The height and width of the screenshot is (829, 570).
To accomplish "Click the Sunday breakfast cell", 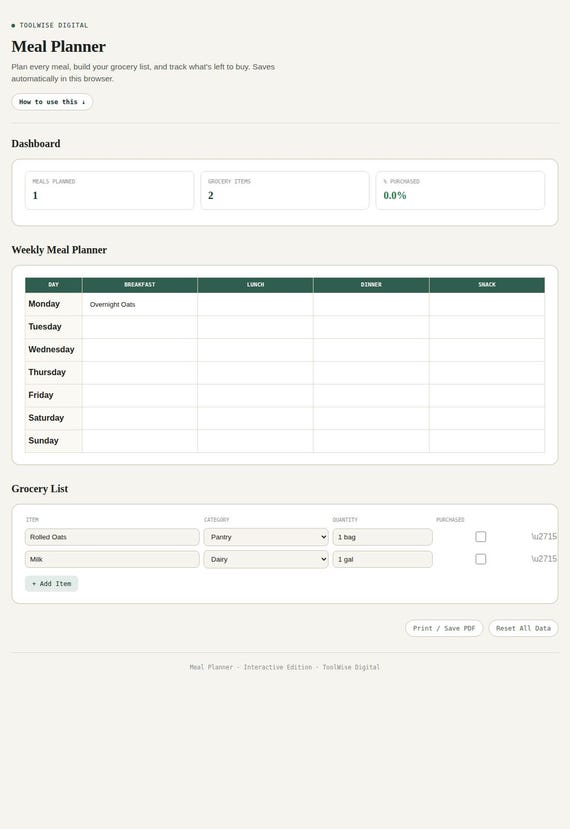I will tap(140, 441).
